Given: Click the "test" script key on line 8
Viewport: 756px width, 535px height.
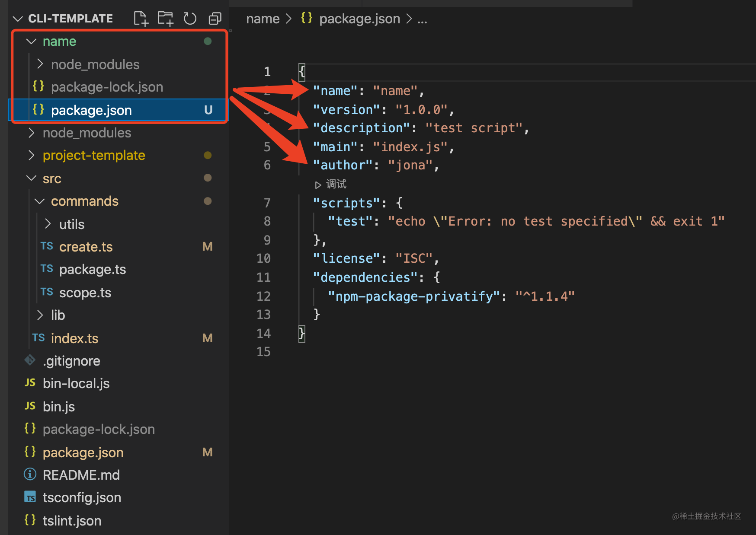Looking at the screenshot, I should 350,221.
